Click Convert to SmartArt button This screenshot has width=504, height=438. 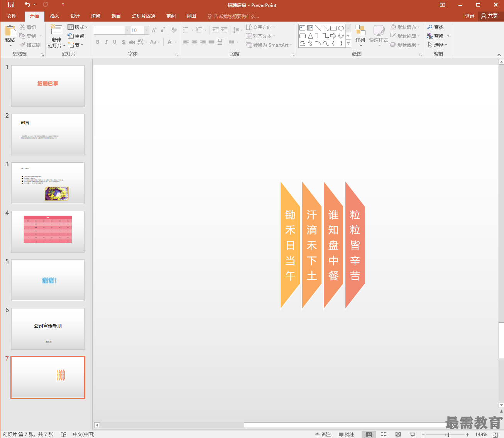tap(269, 45)
